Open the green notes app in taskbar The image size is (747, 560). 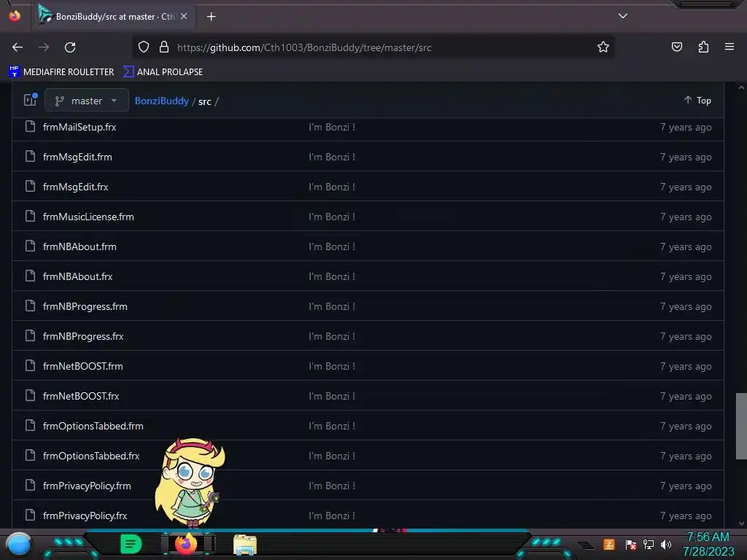(131, 544)
